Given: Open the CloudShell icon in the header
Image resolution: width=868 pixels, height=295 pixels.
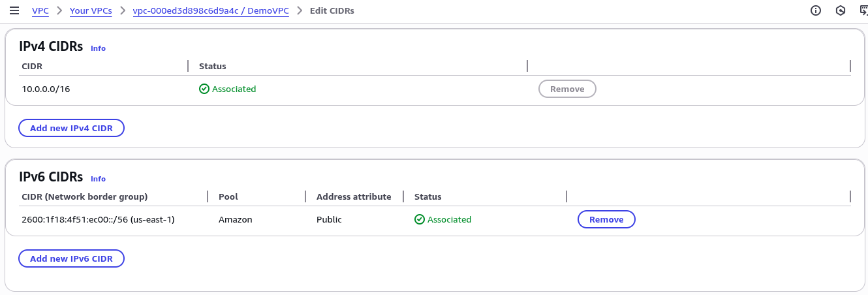Looking at the screenshot, I should coord(863,10).
